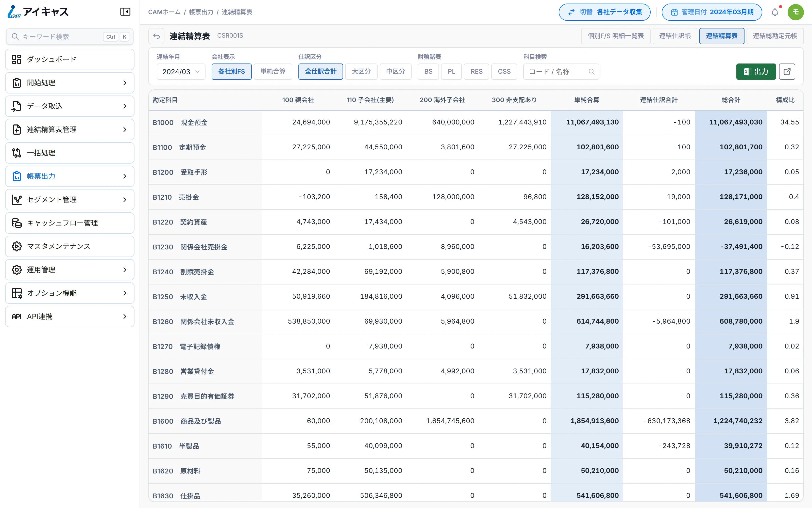The image size is (812, 508).
Task: Click the オプション機能 table-settings icon
Action: [x=16, y=293]
